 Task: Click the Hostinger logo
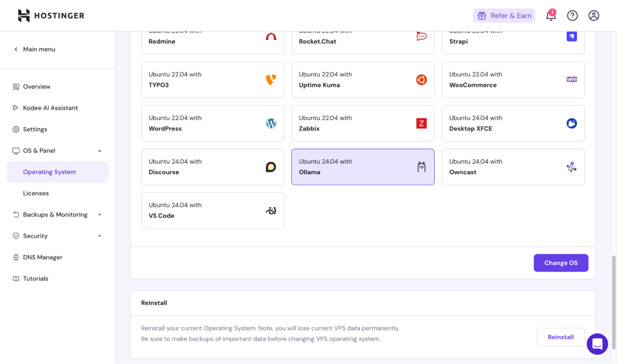51,16
